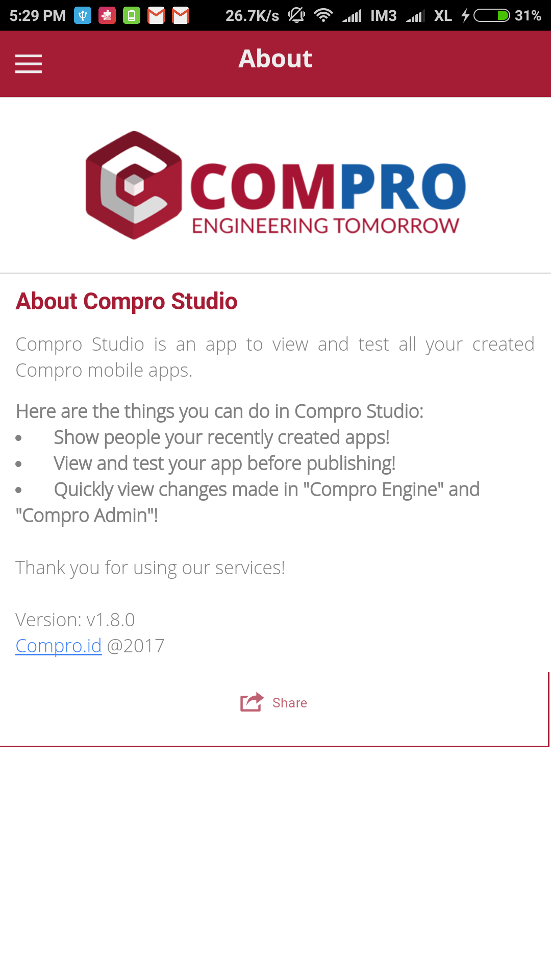This screenshot has height=980, width=551.
Task: Tap the Compro cube logo emblem
Action: click(134, 185)
